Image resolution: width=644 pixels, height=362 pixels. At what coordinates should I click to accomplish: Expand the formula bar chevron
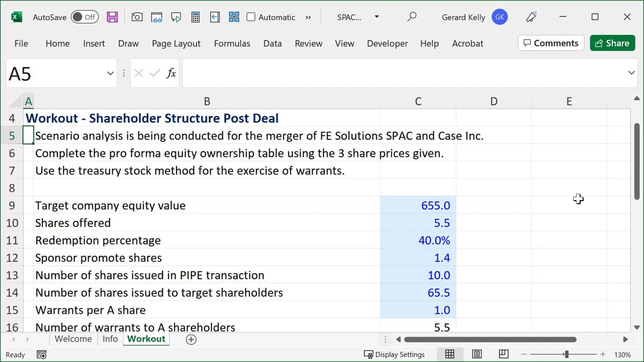pos(632,73)
